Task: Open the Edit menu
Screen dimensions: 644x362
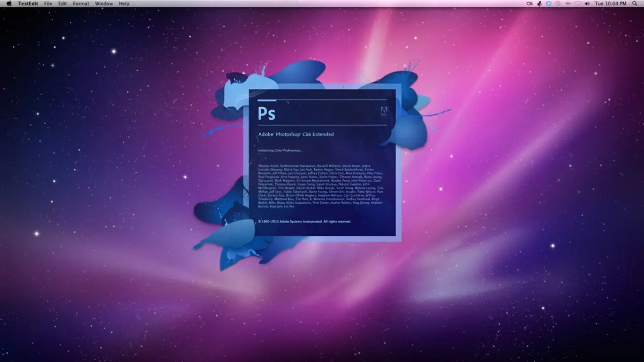Action: point(63,4)
